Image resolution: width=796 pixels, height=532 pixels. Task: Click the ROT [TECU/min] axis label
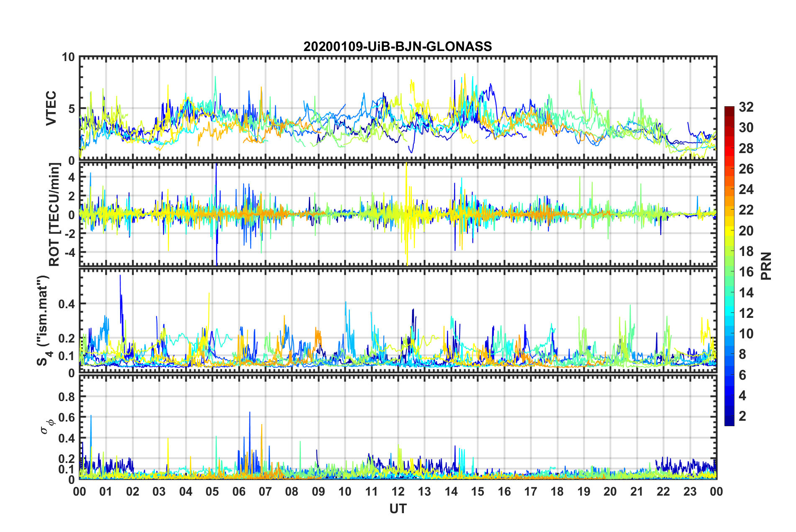[54, 215]
